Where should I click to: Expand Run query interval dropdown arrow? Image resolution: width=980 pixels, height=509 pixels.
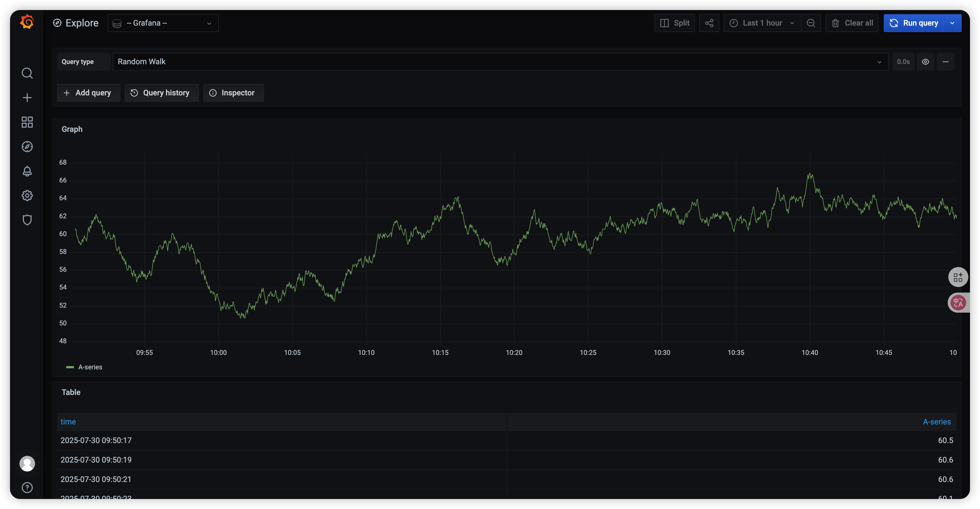click(952, 23)
